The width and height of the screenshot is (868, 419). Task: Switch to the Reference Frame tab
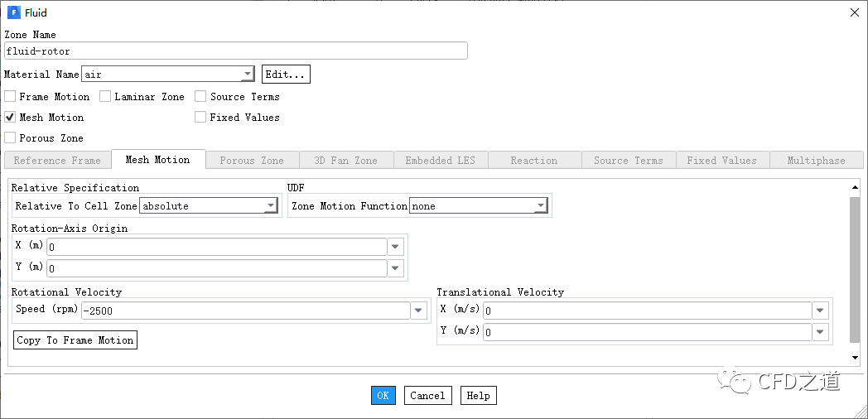57,161
